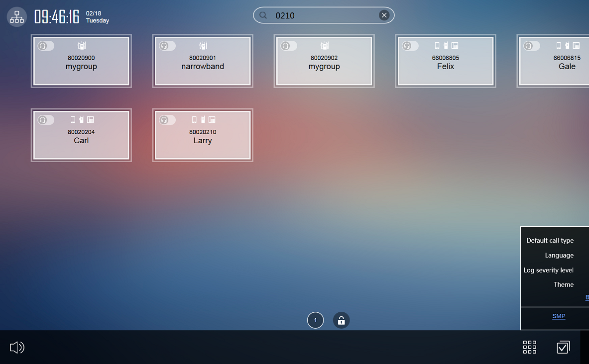The image size is (589, 364).
Task: Toggle headset switch on Felix's card
Action: tap(410, 46)
